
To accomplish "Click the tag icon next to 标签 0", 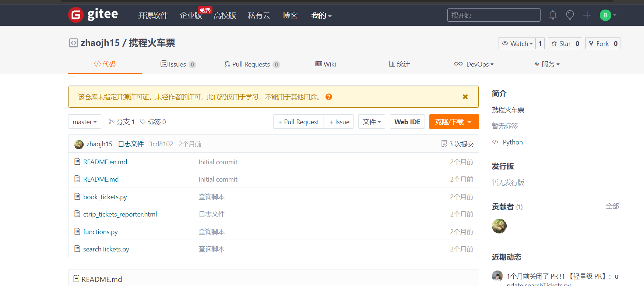I will click(x=143, y=121).
